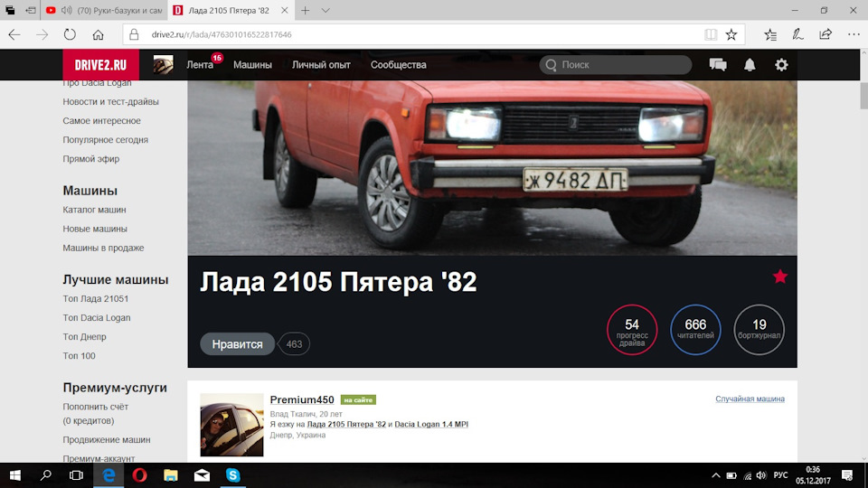The width and height of the screenshot is (868, 488).
Task: Click the Premium450 profile photo
Action: pyautogui.click(x=231, y=425)
